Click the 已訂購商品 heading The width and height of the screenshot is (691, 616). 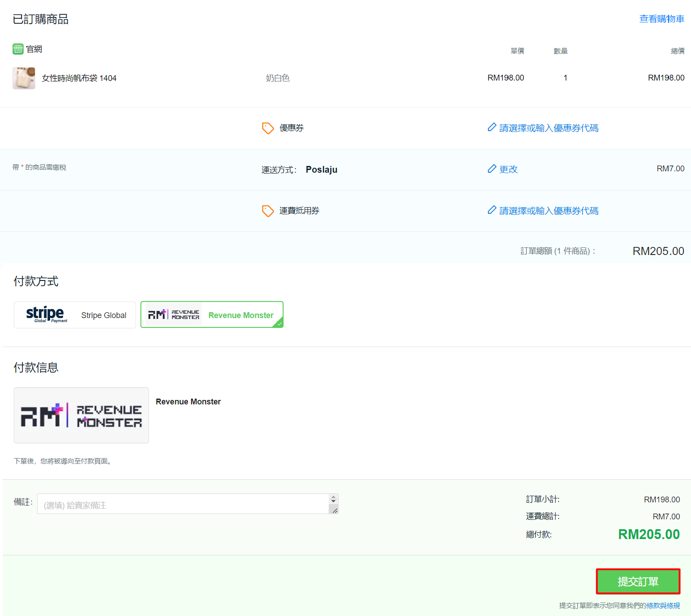click(x=41, y=19)
